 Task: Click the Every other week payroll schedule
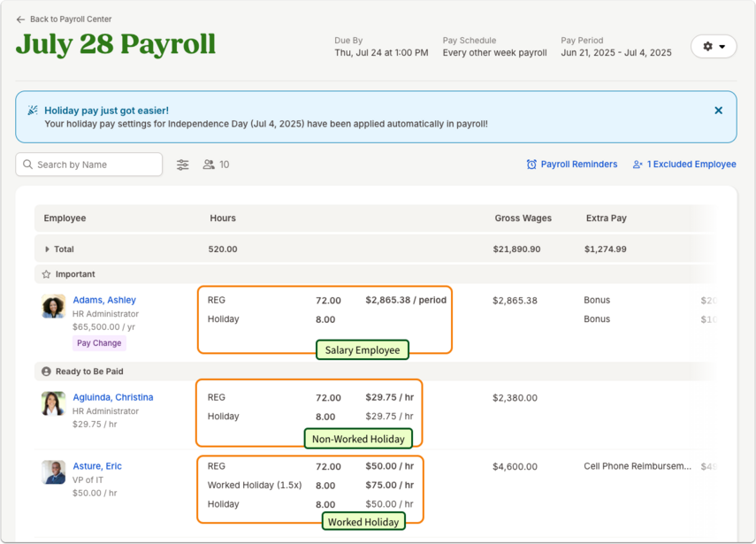pos(494,52)
